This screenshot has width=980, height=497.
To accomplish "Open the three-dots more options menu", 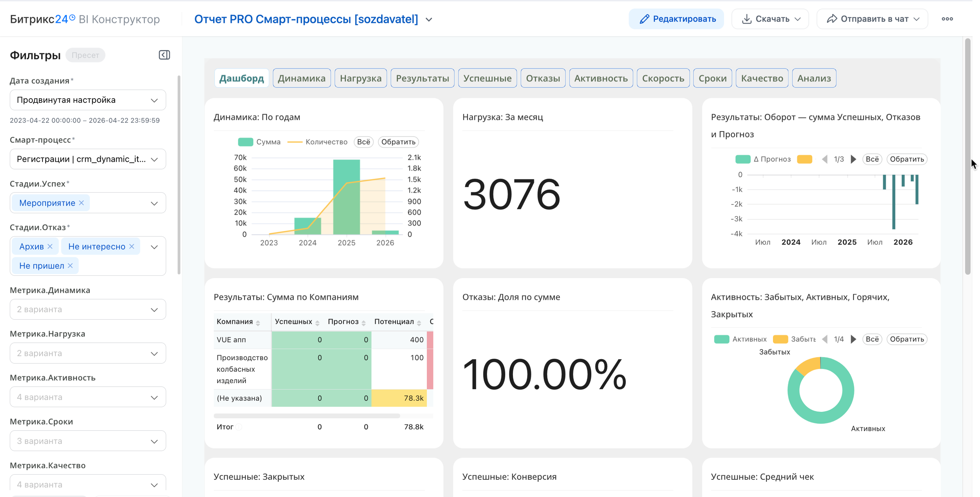I will pos(947,19).
